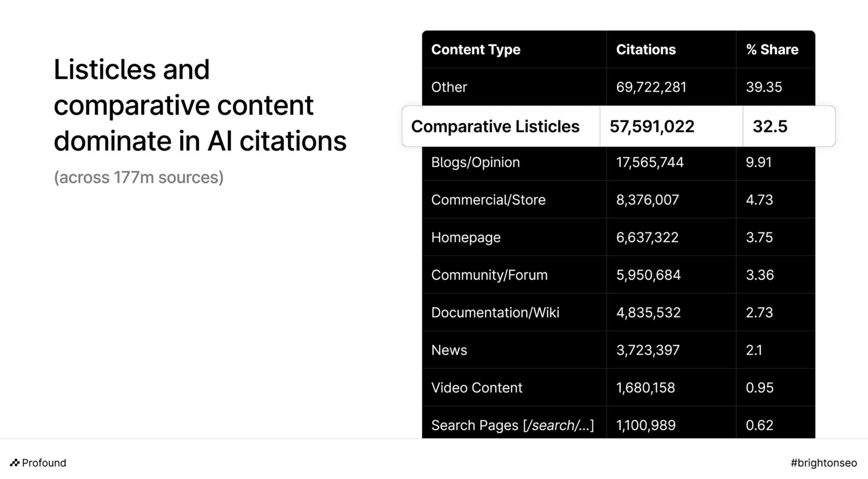Click the Video Content row label
Image resolution: width=868 pixels, height=479 pixels.
tap(476, 387)
